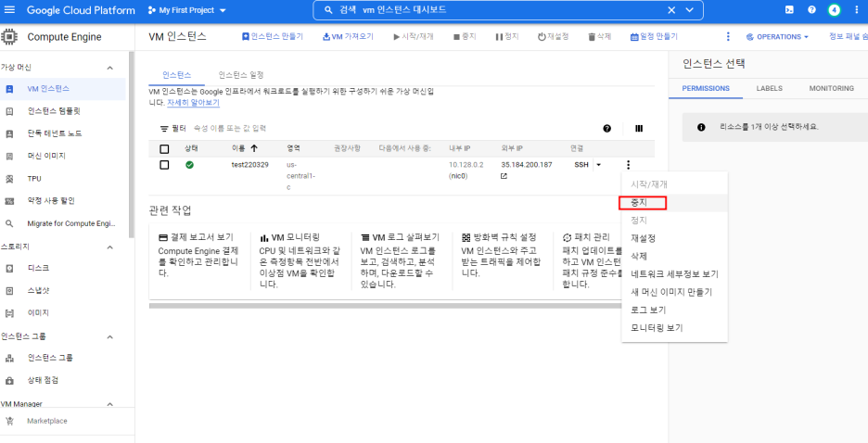Expand the search bar dropdown chevron
Viewport: 868px width, 443px height.
690,10
